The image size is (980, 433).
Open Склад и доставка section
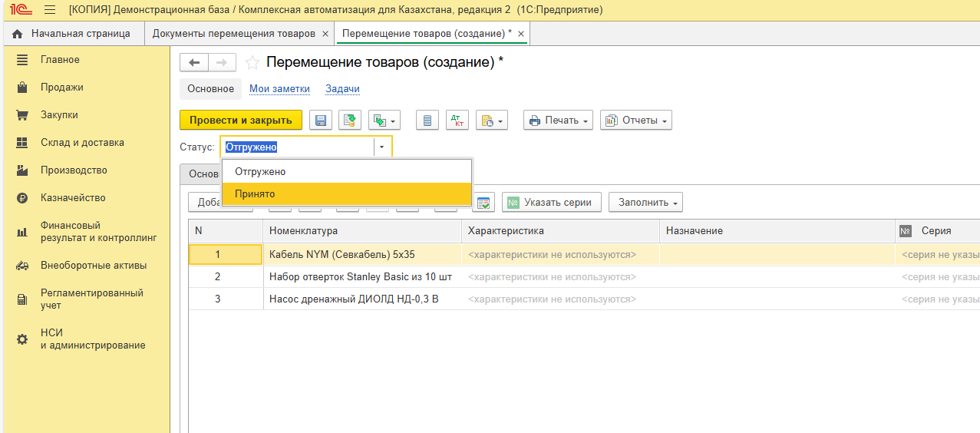[x=82, y=143]
